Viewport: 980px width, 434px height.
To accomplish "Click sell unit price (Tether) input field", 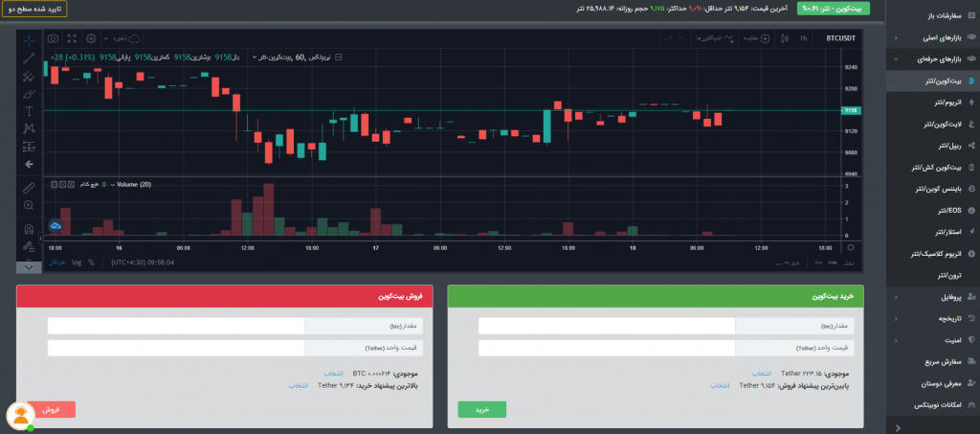I will pyautogui.click(x=176, y=349).
